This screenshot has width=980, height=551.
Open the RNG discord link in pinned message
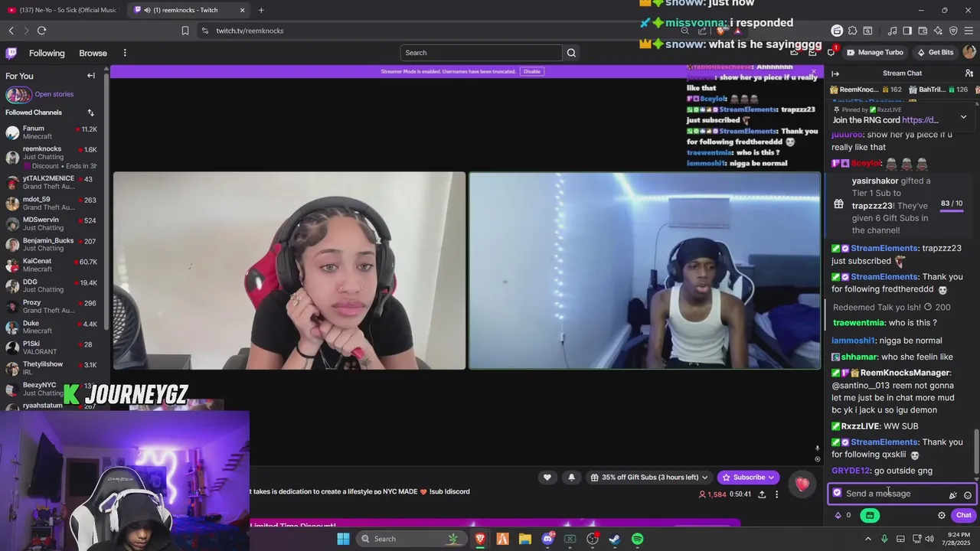(x=920, y=120)
